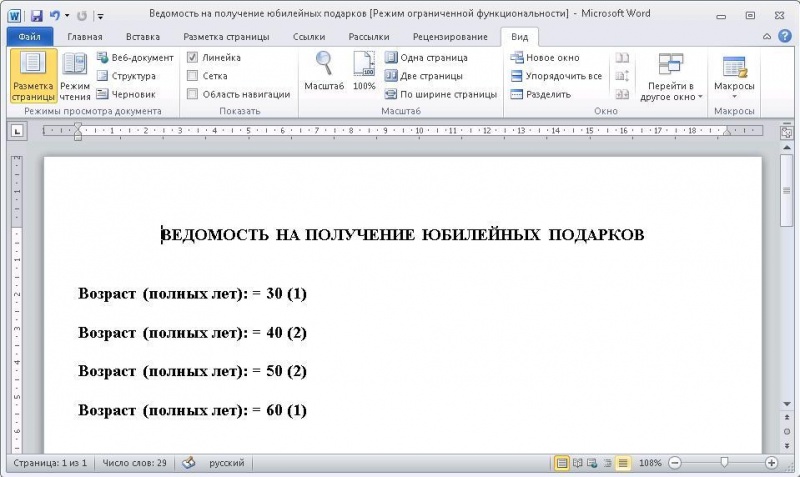The width and height of the screenshot is (800, 477).
Task: Click Next Page double-arrow button
Action: coord(786,445)
